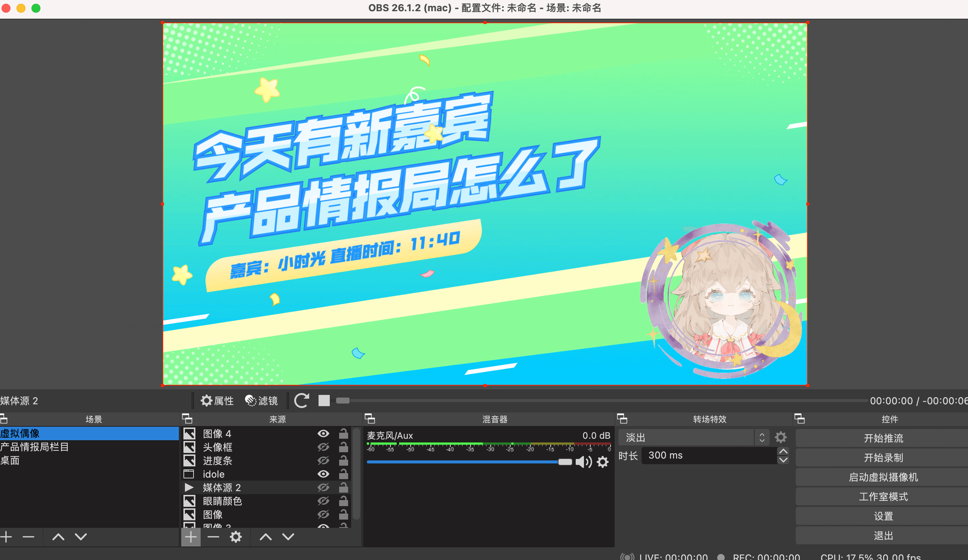Show the 头像框 source
Image resolution: width=968 pixels, height=560 pixels.
click(x=323, y=447)
